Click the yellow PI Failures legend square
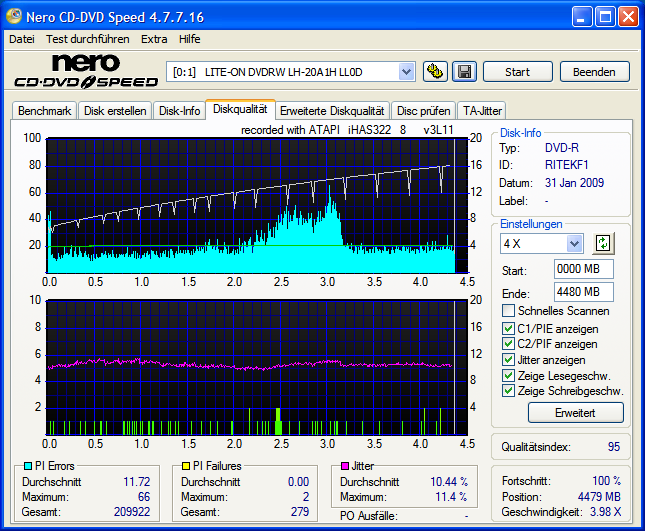Image resolution: width=645 pixels, height=531 pixels. [186, 466]
